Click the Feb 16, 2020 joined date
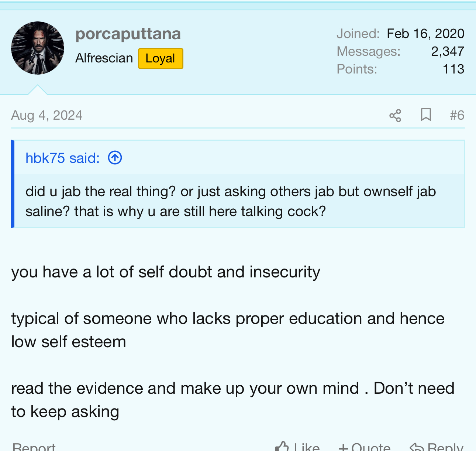The width and height of the screenshot is (476, 451). click(425, 34)
